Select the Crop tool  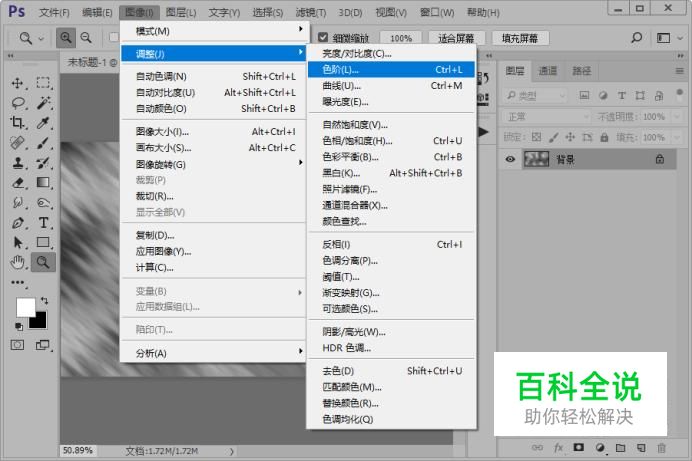[x=18, y=123]
